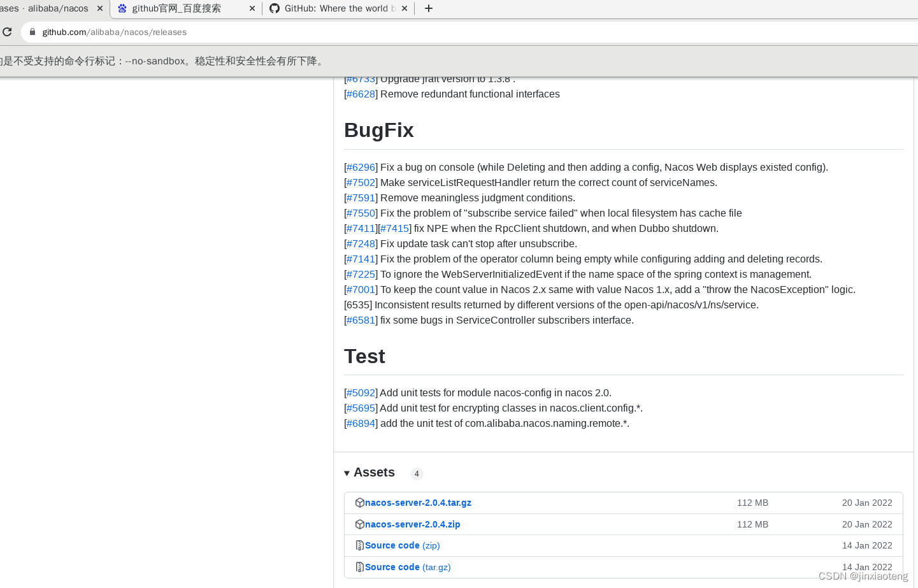Screen dimensions: 918x588
Task: Click the Assets heading text
Action: [374, 472]
